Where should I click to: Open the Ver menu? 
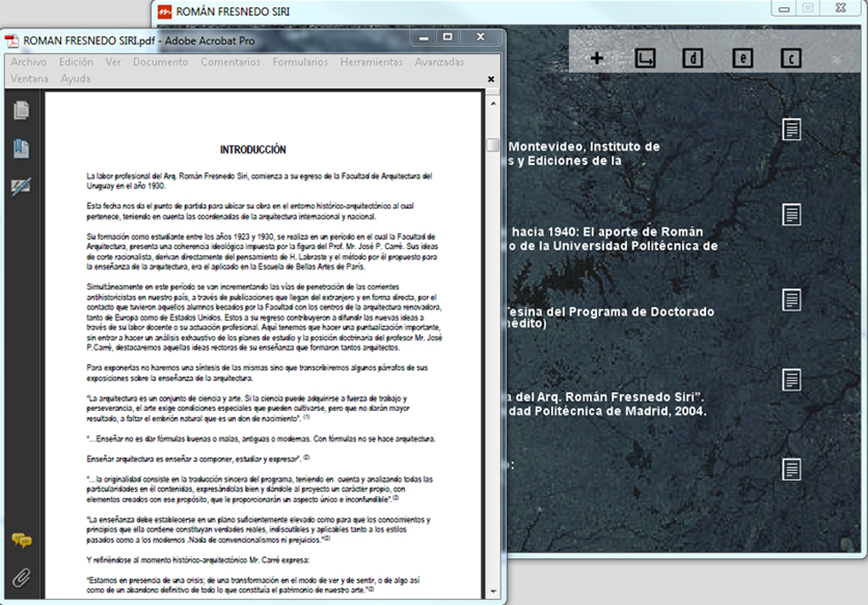113,62
